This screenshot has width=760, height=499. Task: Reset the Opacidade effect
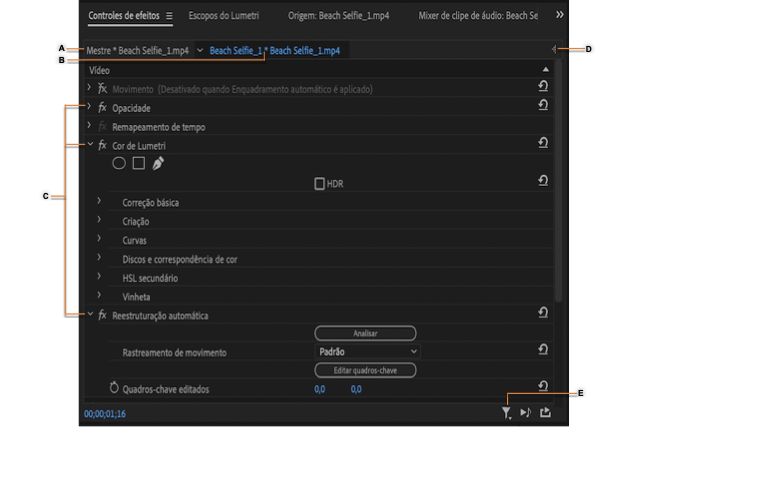tap(543, 105)
